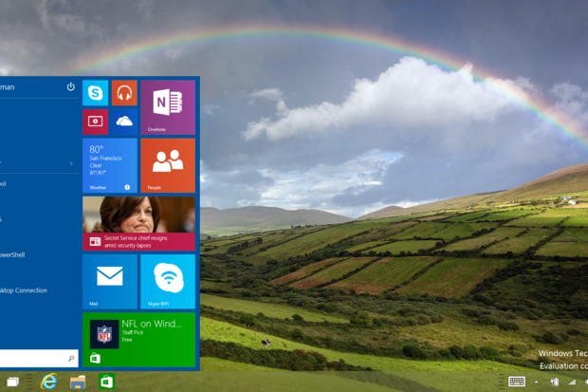Viewport: 588px width, 392px height.
Task: Click 'Secret Service chief resigns' headline
Action: [x=136, y=238]
